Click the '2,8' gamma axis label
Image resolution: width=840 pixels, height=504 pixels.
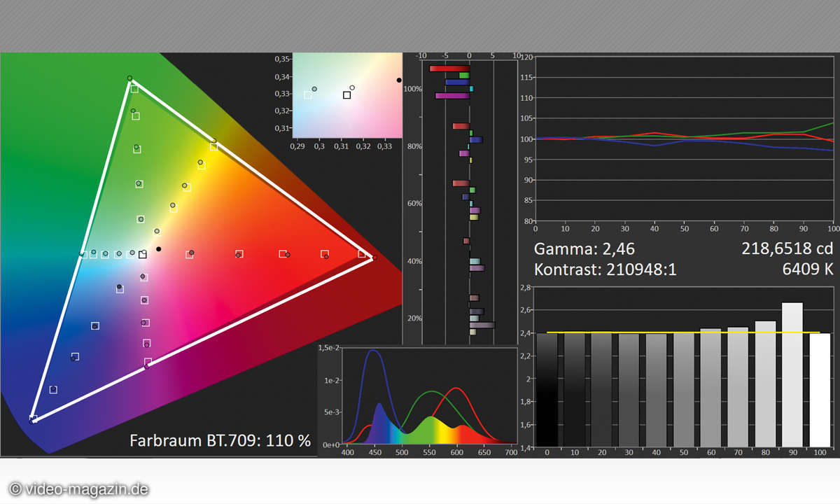click(526, 288)
